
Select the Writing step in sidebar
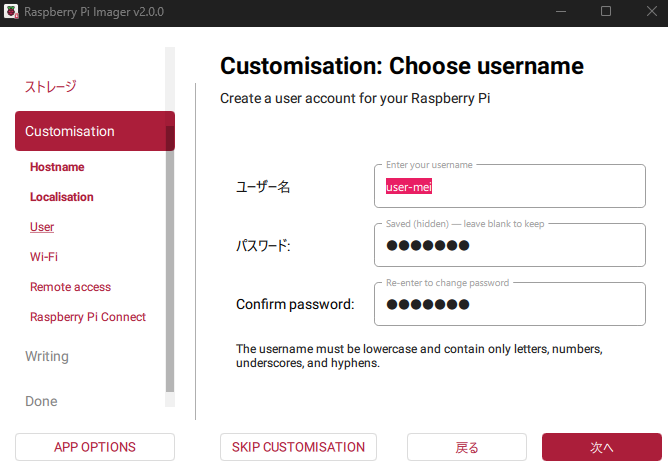(x=47, y=356)
